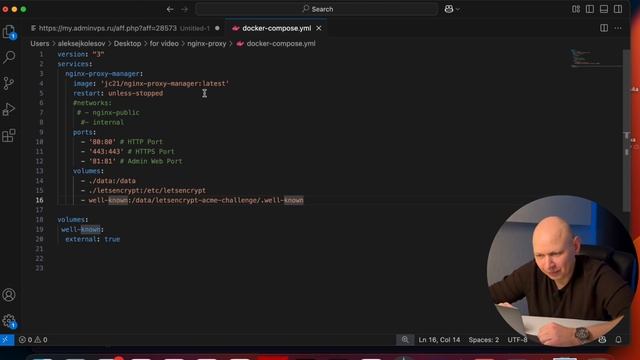Click docker-compose.yml in the breadcrumb
Screen dimensions: 640x360
(x=281, y=43)
